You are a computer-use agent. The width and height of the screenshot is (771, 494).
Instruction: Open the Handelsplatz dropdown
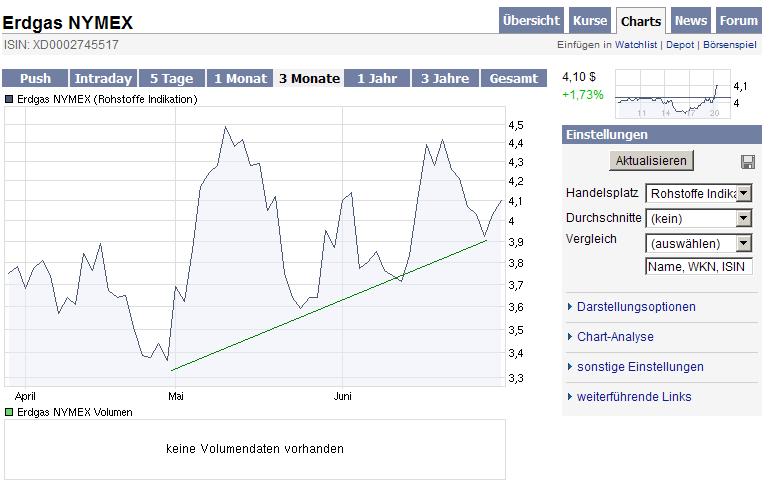point(698,194)
